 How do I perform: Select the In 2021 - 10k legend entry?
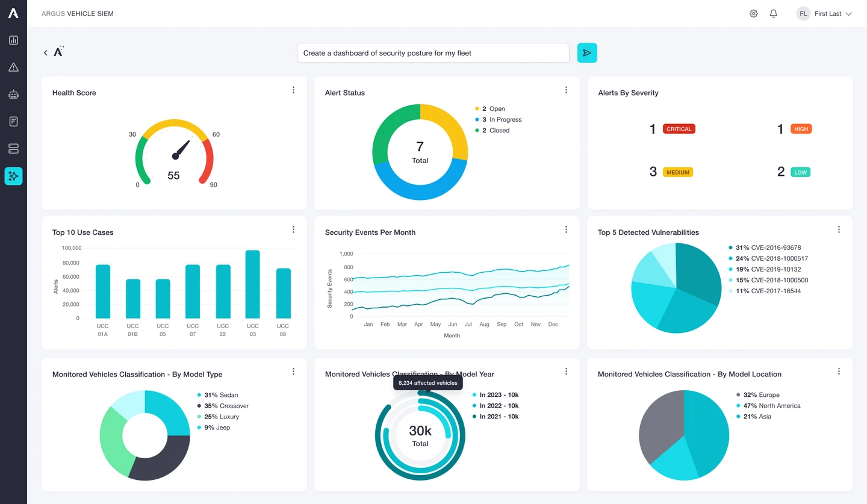pos(496,417)
